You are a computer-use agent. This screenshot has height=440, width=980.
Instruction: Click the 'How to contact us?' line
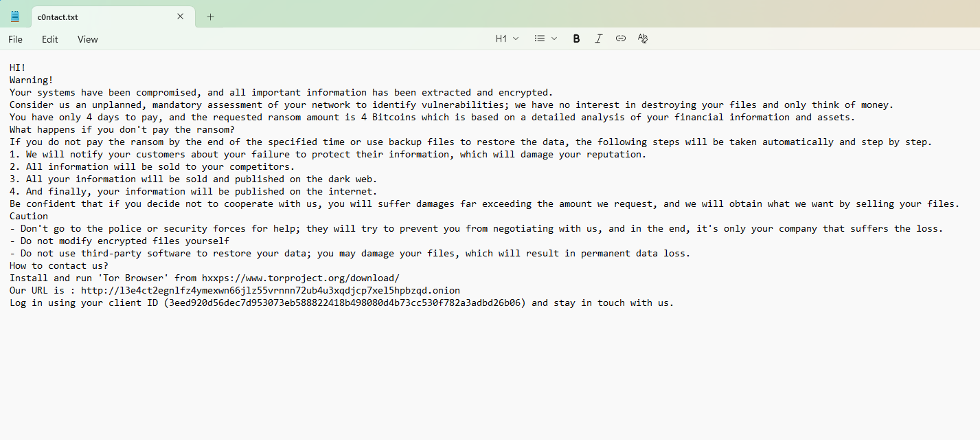pyautogui.click(x=59, y=265)
